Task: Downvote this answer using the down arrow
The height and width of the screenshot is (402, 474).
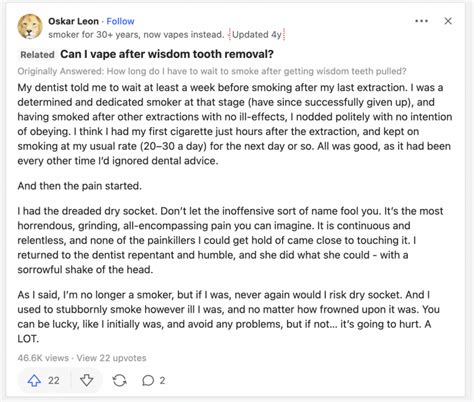Action: tap(87, 380)
